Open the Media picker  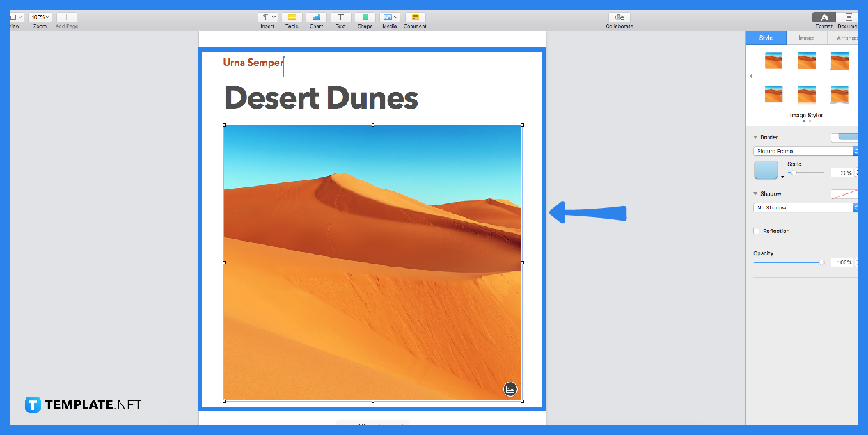(389, 17)
